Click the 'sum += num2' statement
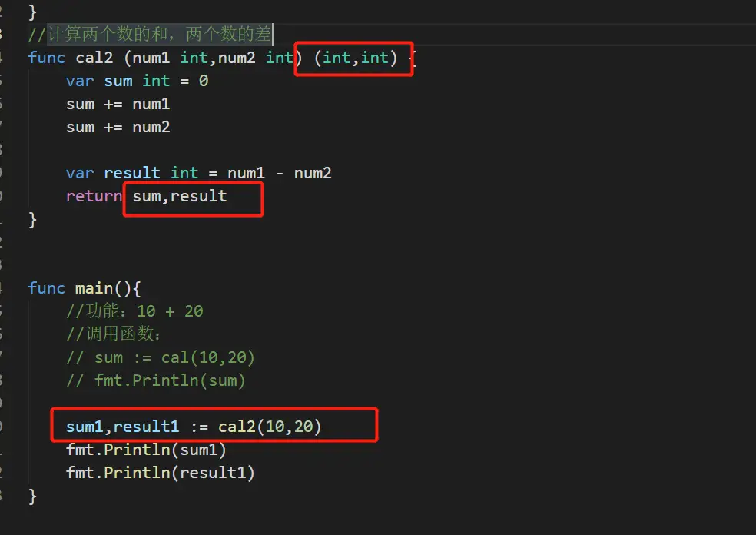Image resolution: width=756 pixels, height=535 pixels. pyautogui.click(x=118, y=127)
